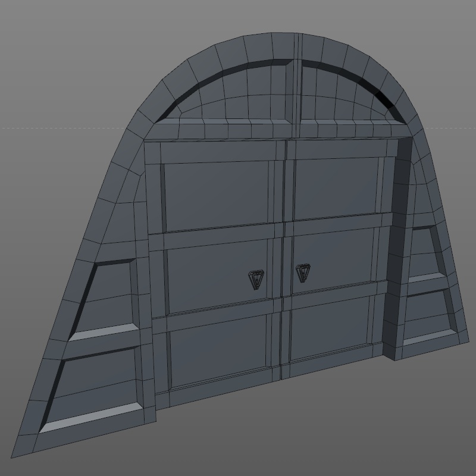Click the right door's bottom panel
Viewport: 476px width, 476px height.
tap(331, 327)
